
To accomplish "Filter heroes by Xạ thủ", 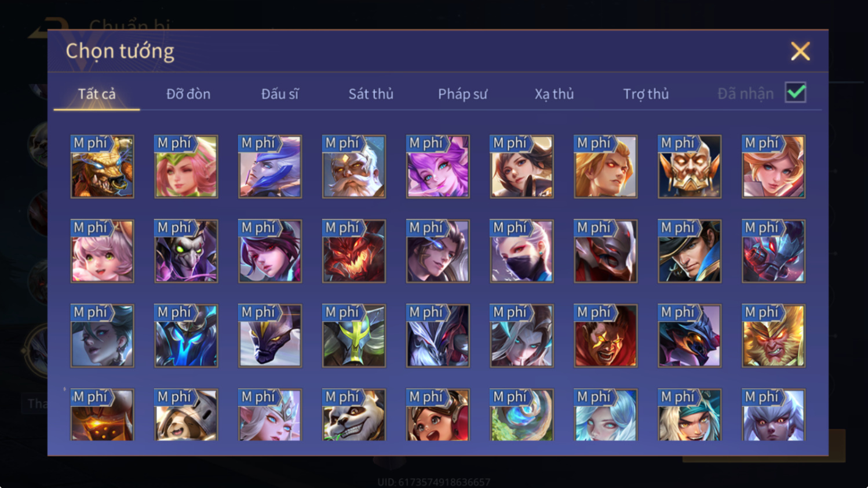I will (554, 94).
